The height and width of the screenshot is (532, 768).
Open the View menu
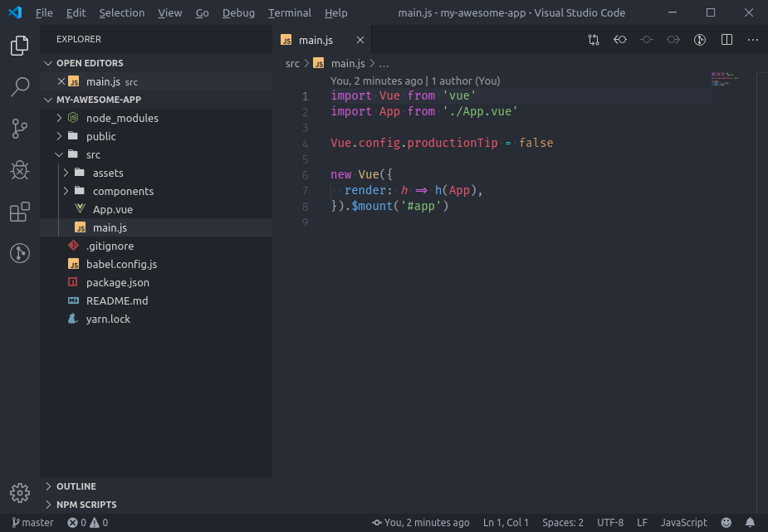(x=170, y=12)
